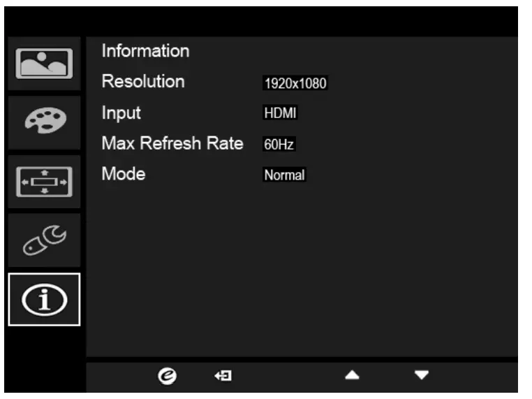The width and height of the screenshot is (532, 399).
Task: Click the Resolution label
Action: point(143,82)
